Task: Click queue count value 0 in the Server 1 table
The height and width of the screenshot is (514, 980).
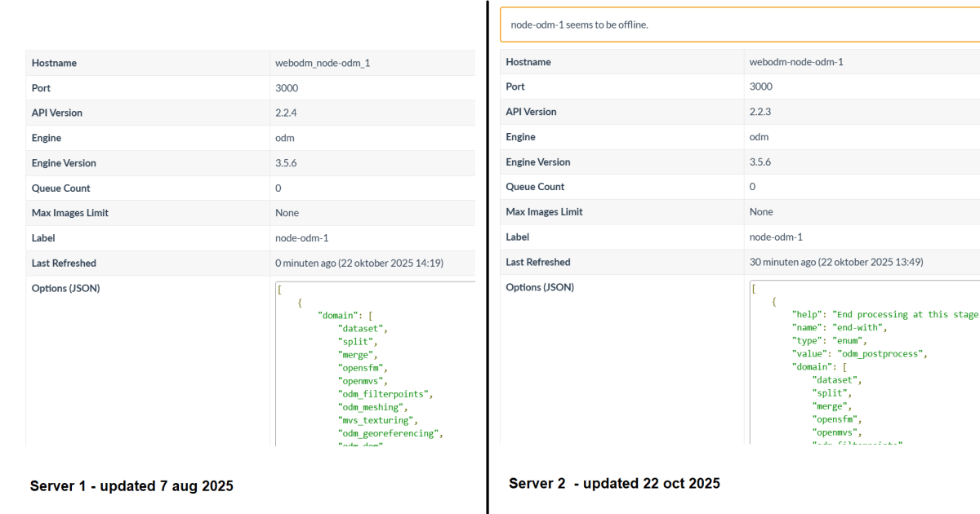Action: (x=278, y=188)
